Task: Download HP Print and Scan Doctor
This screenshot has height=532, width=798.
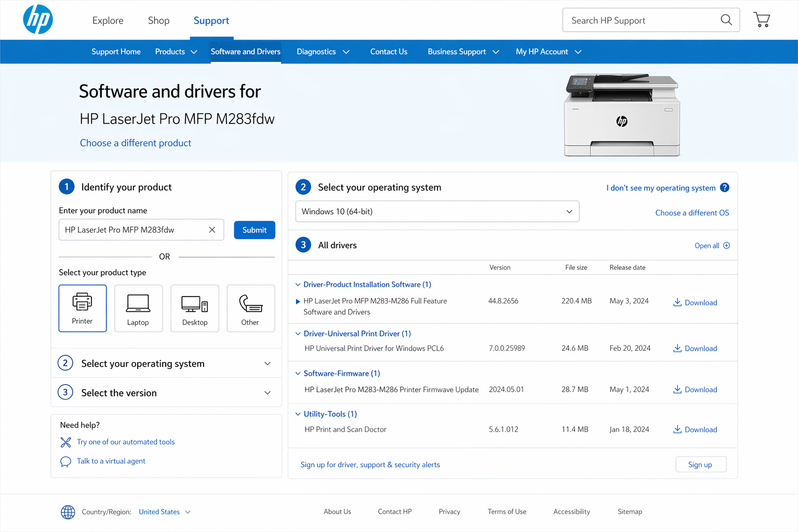Action: [x=695, y=430]
